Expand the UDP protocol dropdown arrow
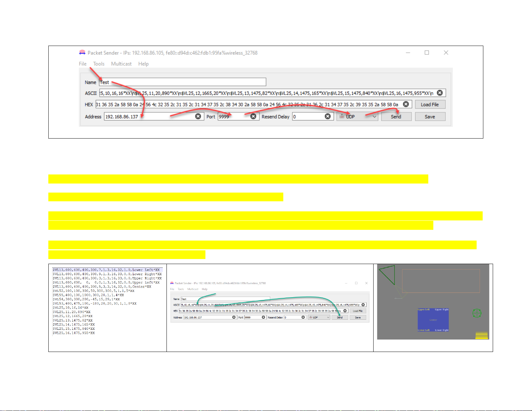This screenshot has width=532, height=411. point(374,116)
